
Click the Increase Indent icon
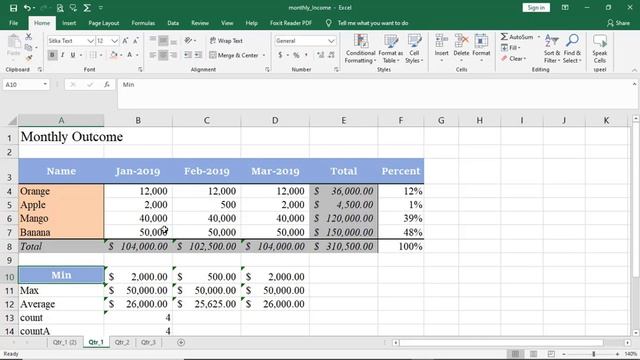pos(198,55)
